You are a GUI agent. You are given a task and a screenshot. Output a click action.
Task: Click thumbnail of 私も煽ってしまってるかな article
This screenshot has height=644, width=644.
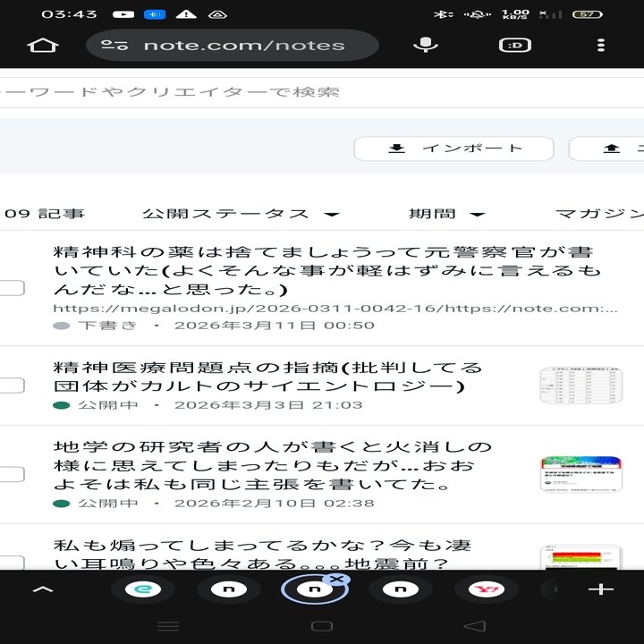(x=580, y=557)
